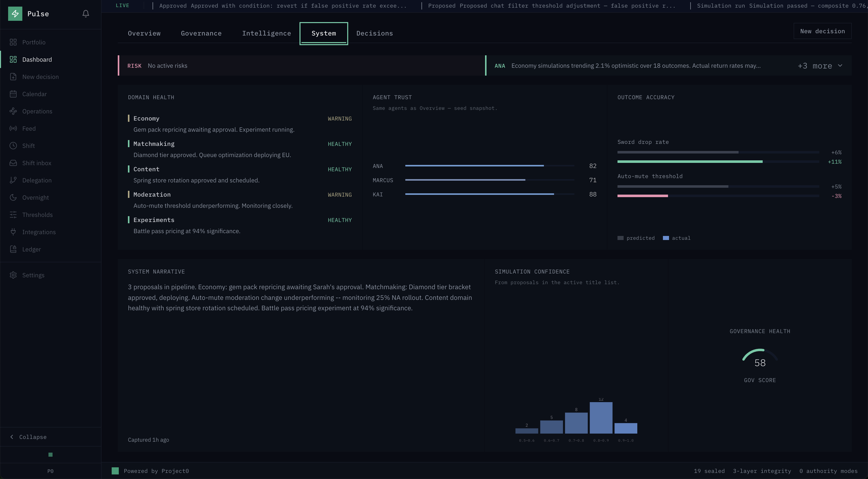Click the Moderation domain row
The image size is (868, 479).
pos(240,200)
